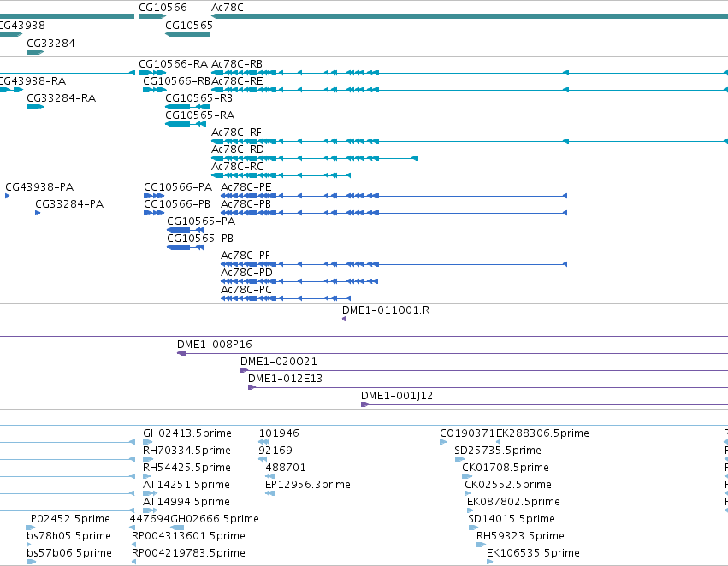This screenshot has width=728, height=566.
Task: Click the CG10566 gene label
Action: tap(163, 8)
